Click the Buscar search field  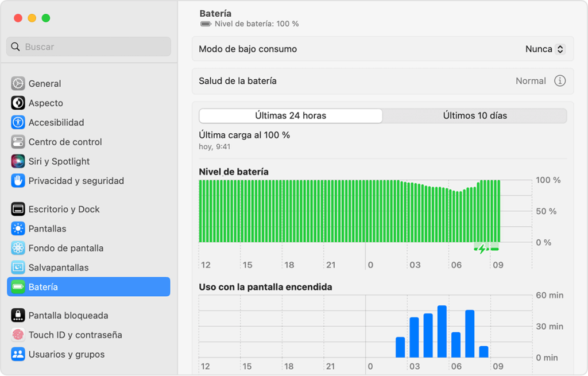pyautogui.click(x=88, y=47)
